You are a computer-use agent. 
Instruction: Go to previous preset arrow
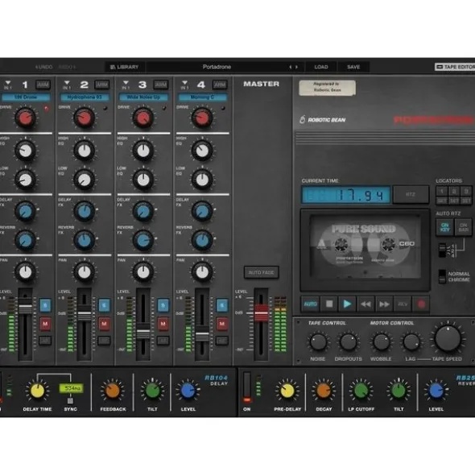pyautogui.click(x=290, y=67)
